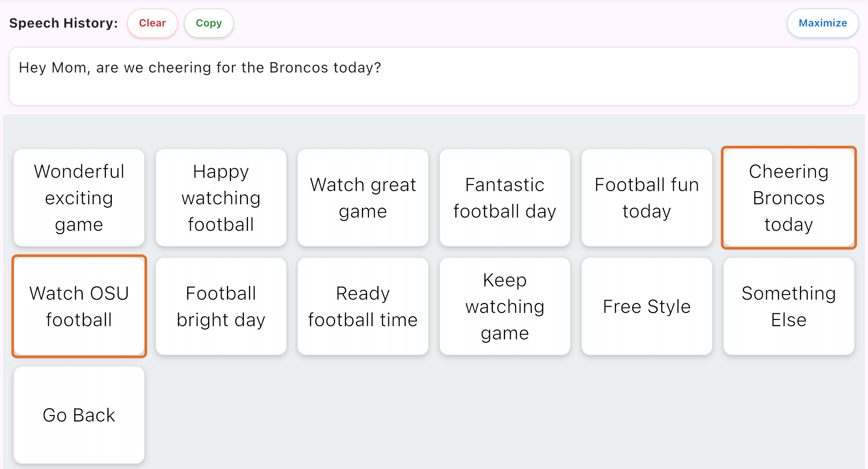868x469 pixels.
Task: Choose the 'Wonderful exciting game' phrase tile
Action: [x=79, y=198]
